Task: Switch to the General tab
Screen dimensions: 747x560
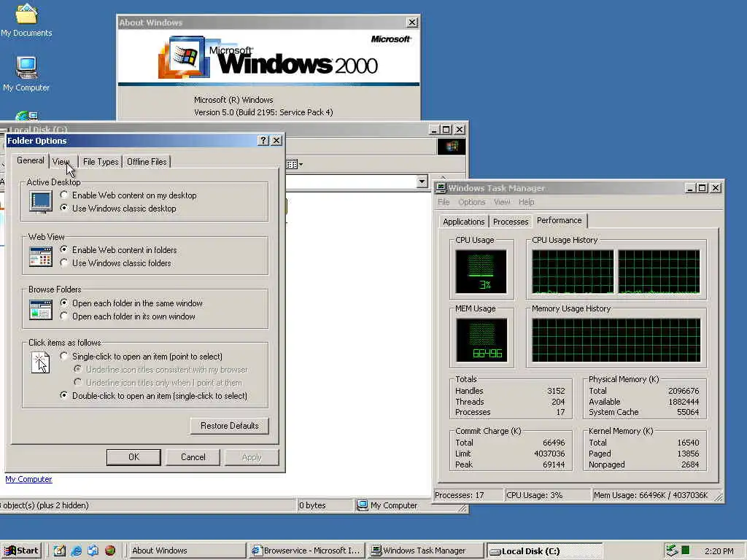Action: (x=31, y=160)
